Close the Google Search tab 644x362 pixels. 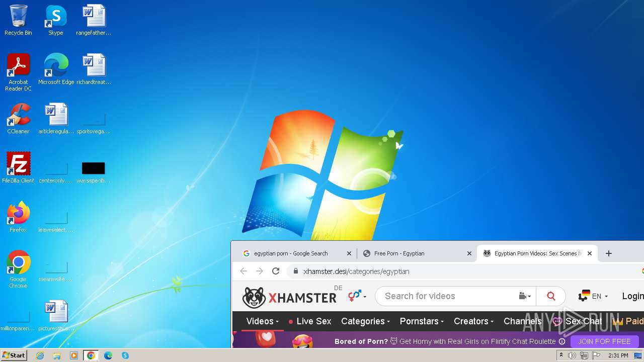tap(349, 253)
